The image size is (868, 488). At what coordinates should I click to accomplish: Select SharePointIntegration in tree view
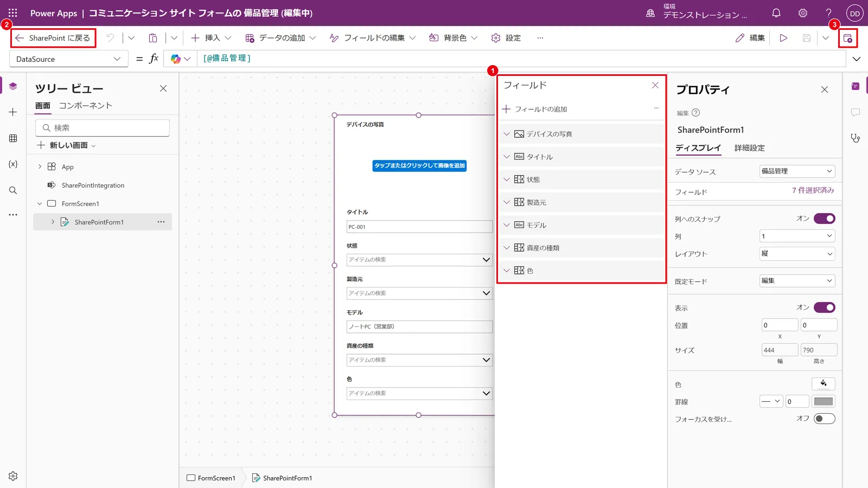93,185
